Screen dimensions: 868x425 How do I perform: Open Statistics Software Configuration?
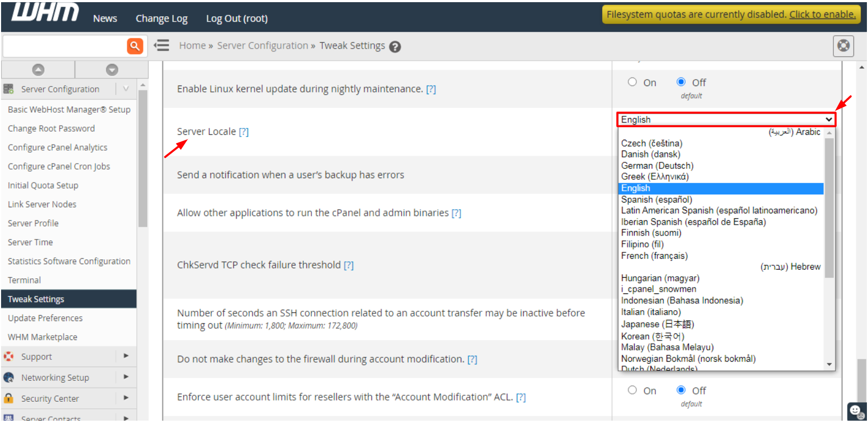(69, 261)
